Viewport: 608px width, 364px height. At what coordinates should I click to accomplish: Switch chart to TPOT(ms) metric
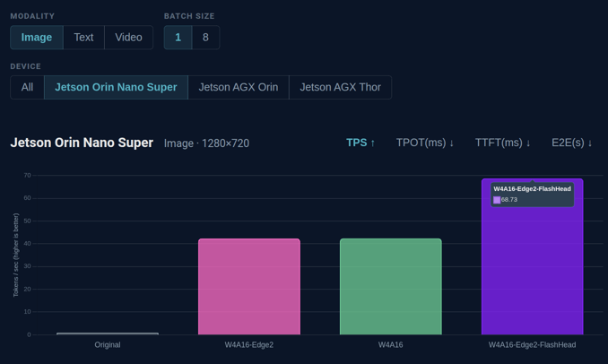click(x=425, y=143)
